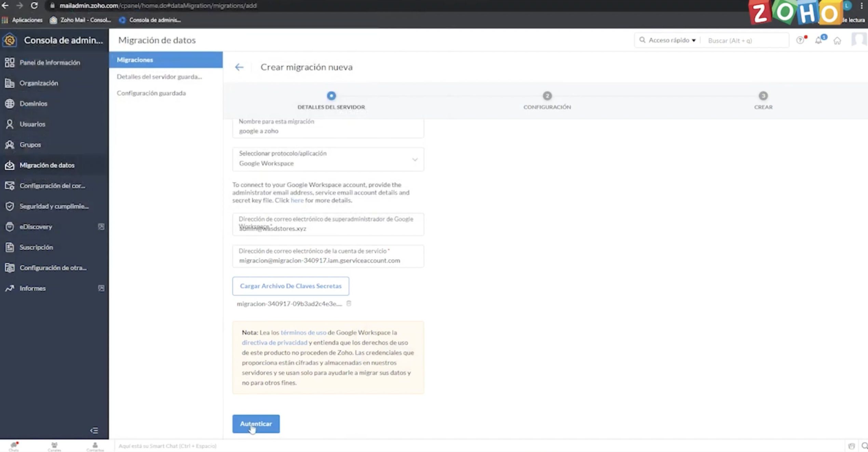Open Detalles del servidor guardados
This screenshot has height=452, width=868.
[159, 76]
